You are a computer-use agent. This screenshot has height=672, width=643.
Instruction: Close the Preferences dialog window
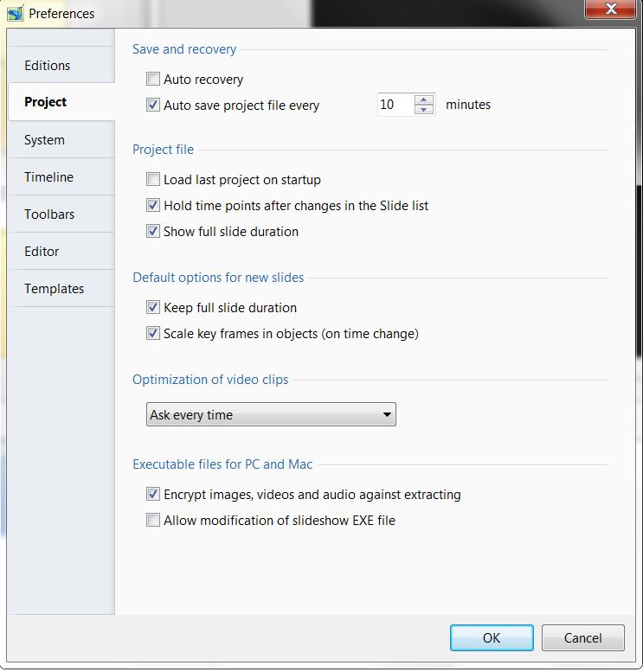coord(611,10)
